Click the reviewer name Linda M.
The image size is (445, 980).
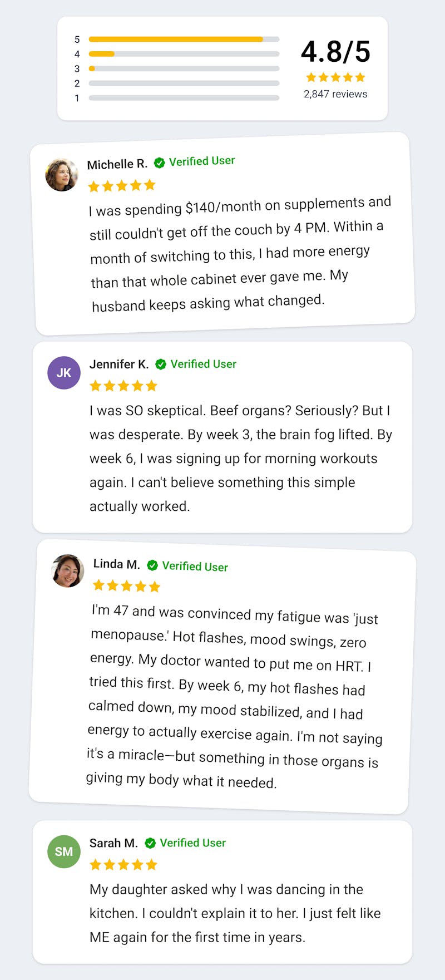(116, 564)
